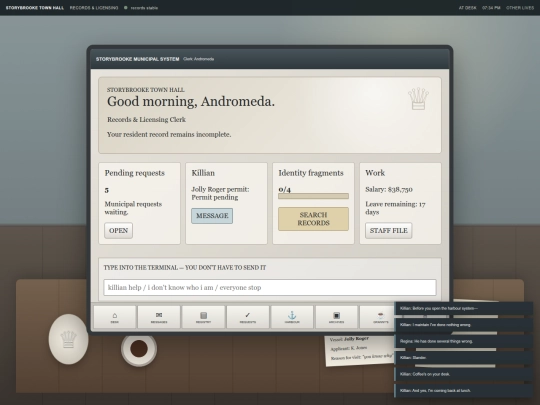Click the "Jolly Roger permit: Permit pending" text
Screen dimensions: 540x405
coord(220,193)
